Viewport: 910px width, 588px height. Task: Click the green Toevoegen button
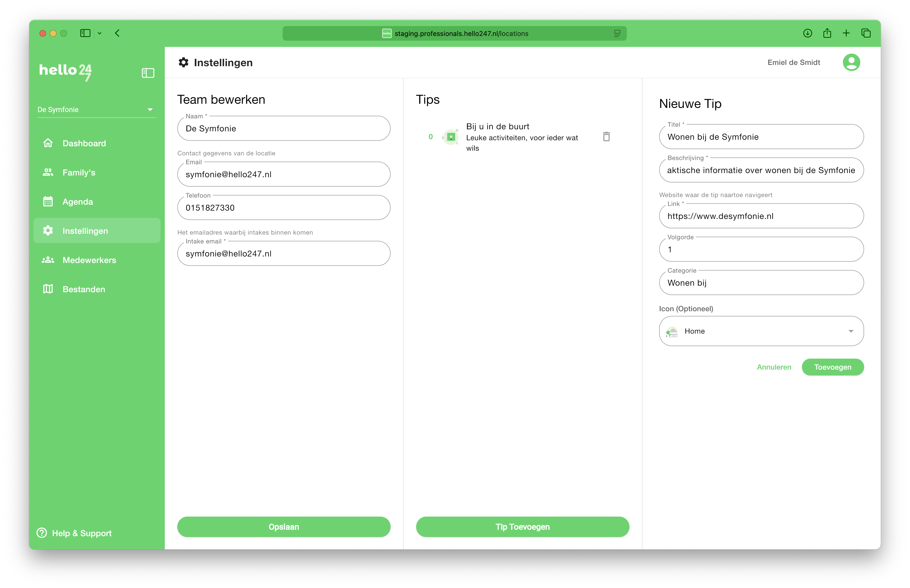tap(833, 367)
